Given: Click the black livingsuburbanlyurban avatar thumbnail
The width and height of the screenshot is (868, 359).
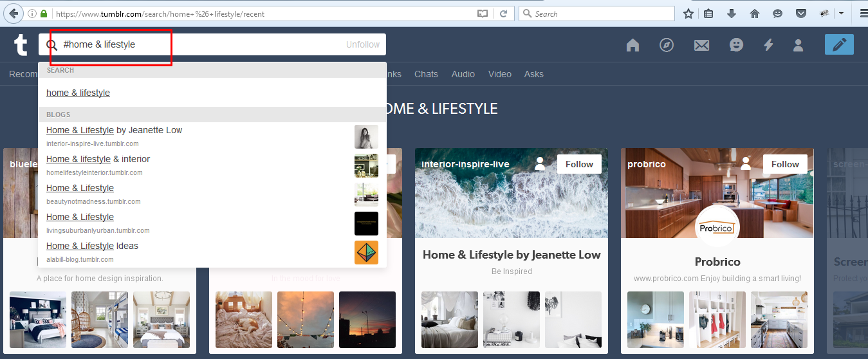Looking at the screenshot, I should pos(366,223).
